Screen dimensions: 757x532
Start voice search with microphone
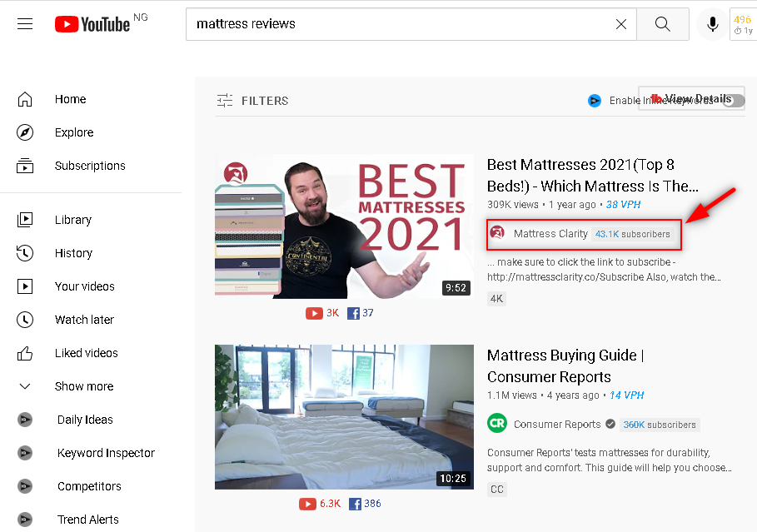(x=712, y=24)
